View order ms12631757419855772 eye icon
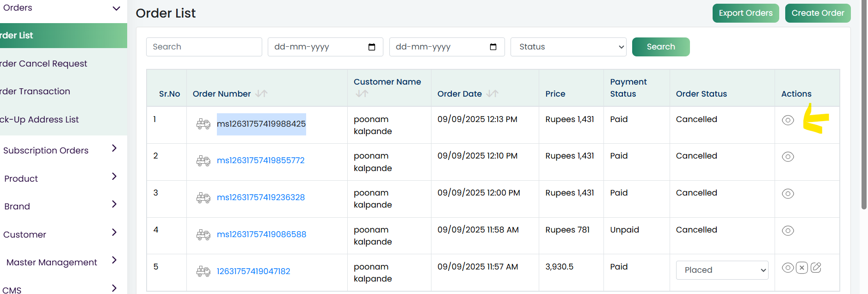 click(788, 157)
